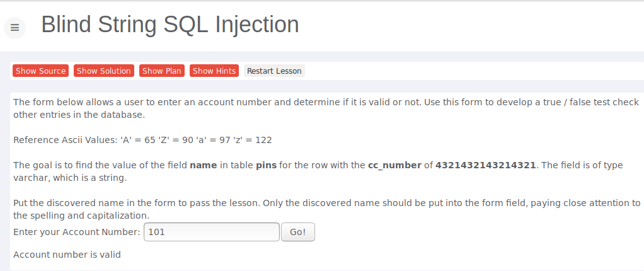Focus the Account Number input field
Image resolution: width=644 pixels, height=271 pixels.
coord(211,232)
